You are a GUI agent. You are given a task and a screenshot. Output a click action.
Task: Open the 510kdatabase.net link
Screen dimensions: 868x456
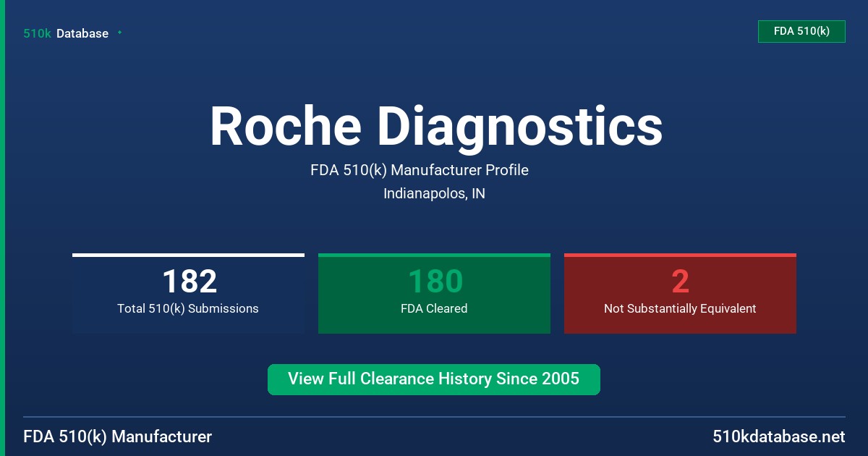click(778, 437)
